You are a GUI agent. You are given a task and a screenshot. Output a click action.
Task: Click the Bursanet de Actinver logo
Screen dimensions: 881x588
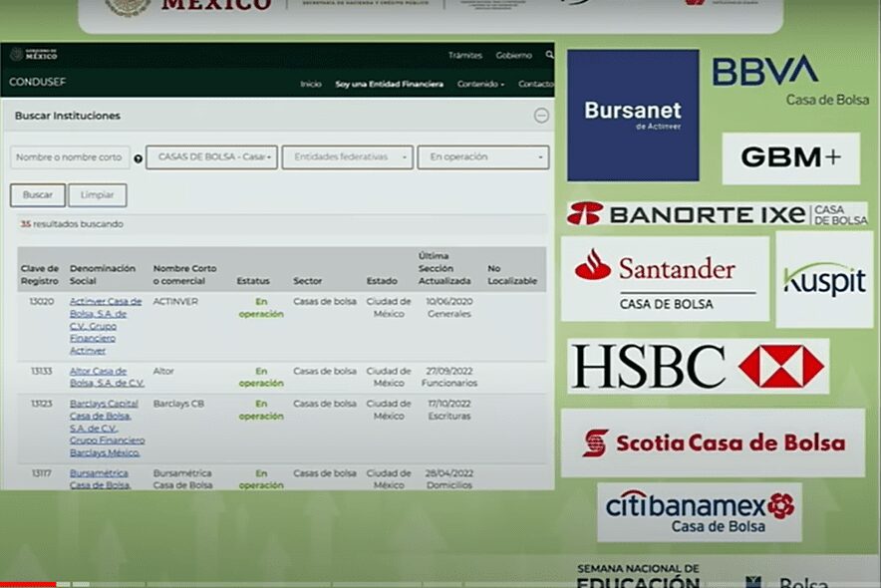[633, 115]
